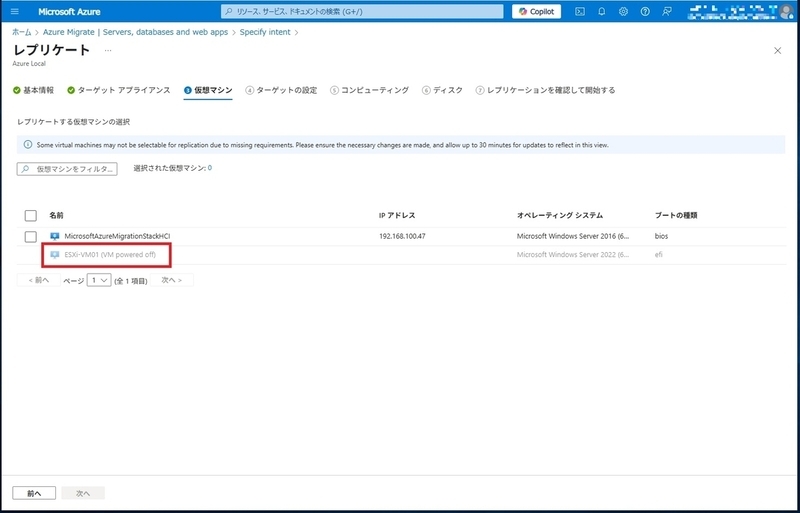Focus the global resource search box
The width and height of the screenshot is (800, 513).
tap(362, 11)
